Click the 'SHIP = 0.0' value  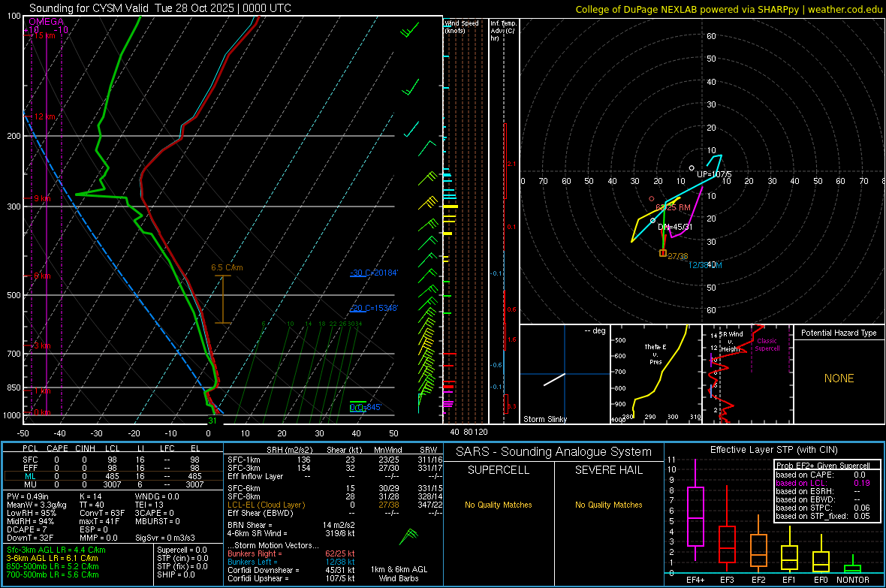(x=176, y=574)
